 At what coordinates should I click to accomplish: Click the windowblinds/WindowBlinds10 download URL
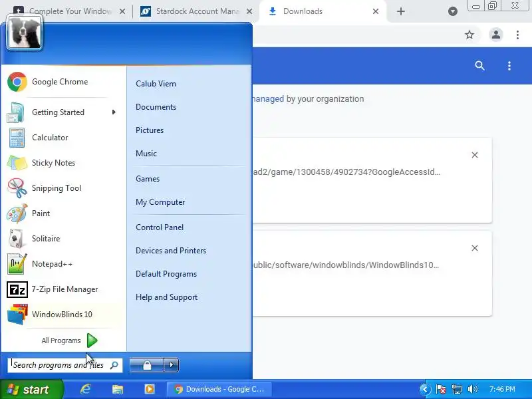tap(346, 265)
